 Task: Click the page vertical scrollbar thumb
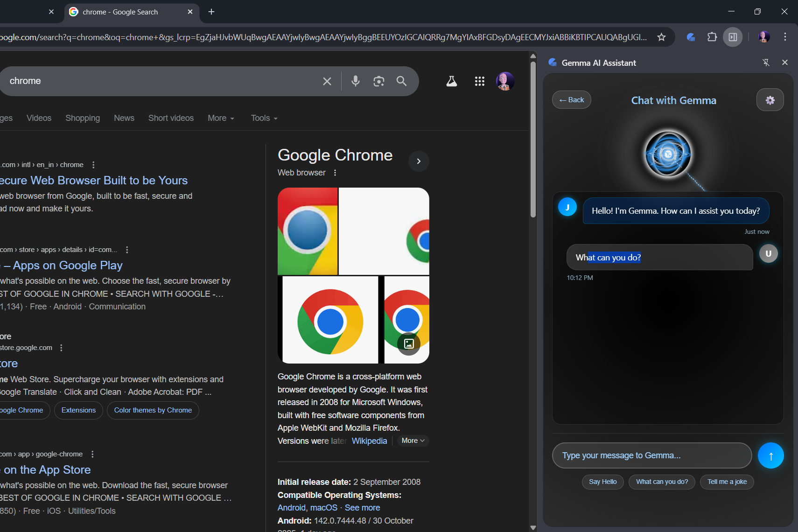point(533,139)
